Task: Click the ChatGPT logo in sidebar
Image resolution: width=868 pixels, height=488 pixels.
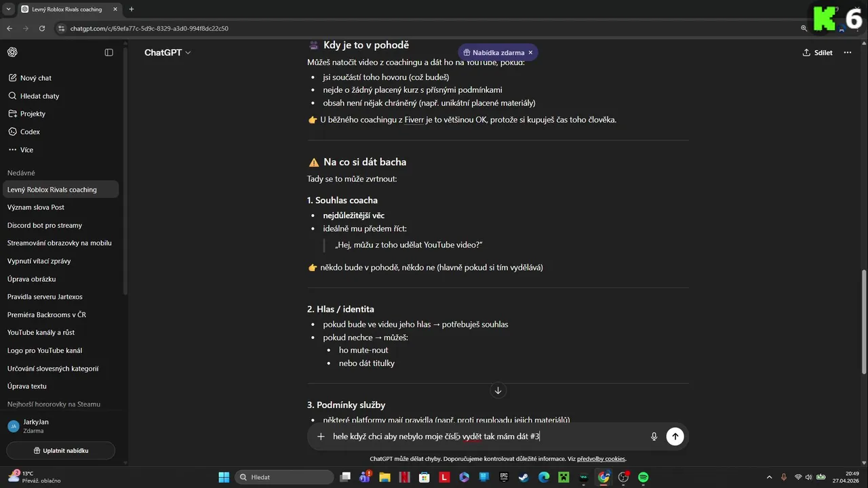Action: (12, 52)
